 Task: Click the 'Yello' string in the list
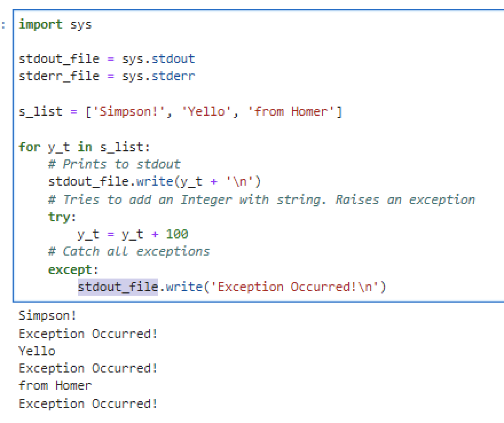pyautogui.click(x=206, y=112)
